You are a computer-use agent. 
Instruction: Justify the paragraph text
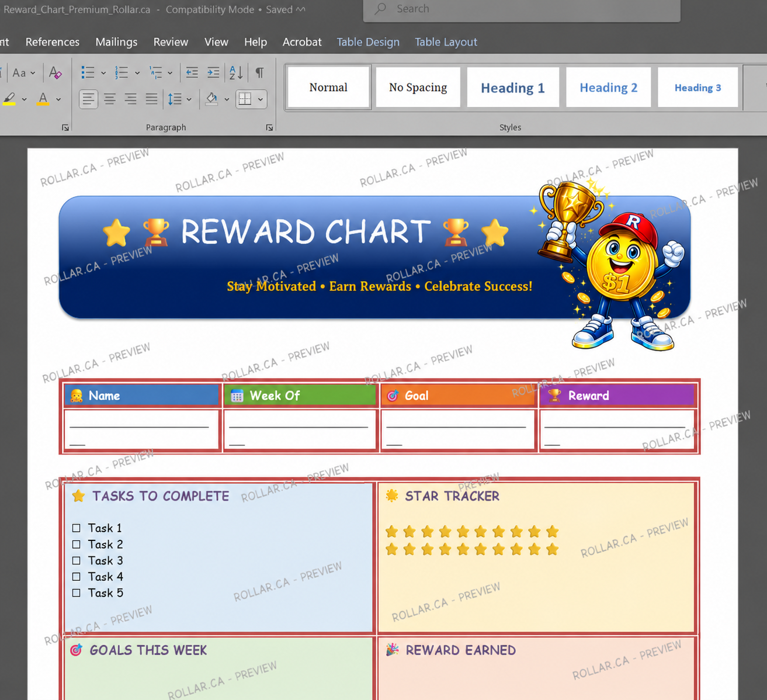pyautogui.click(x=152, y=99)
